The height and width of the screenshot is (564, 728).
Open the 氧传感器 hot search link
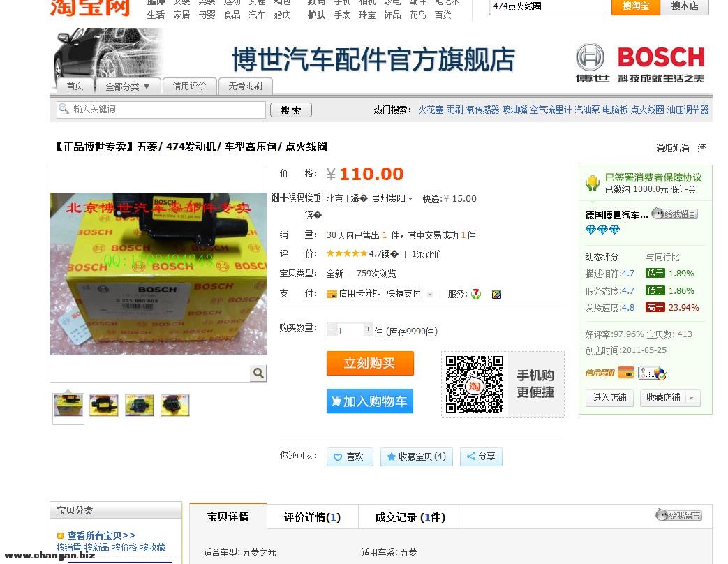point(482,110)
